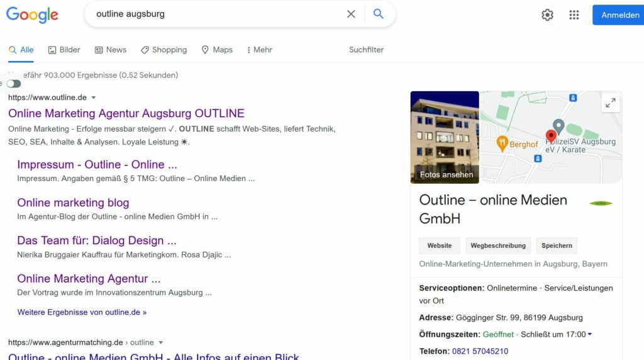
Task: Toggle the switch beside the results count
Action: click(14, 84)
